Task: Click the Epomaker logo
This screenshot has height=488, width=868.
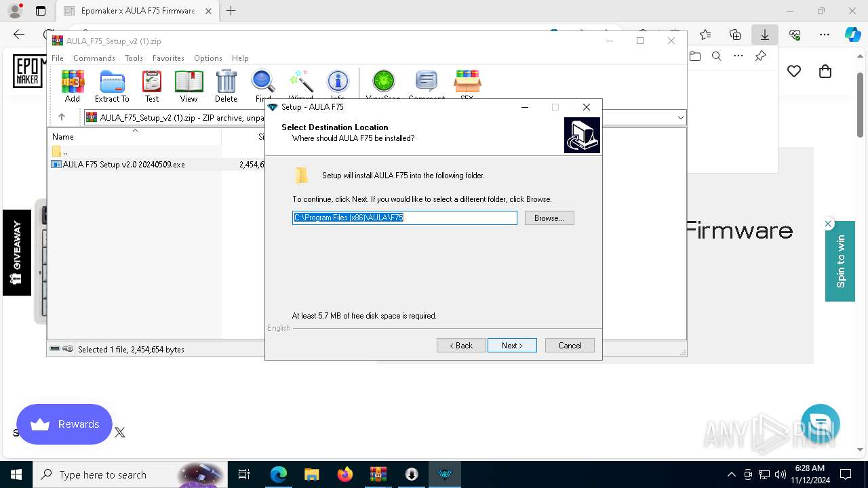Action: coord(27,71)
